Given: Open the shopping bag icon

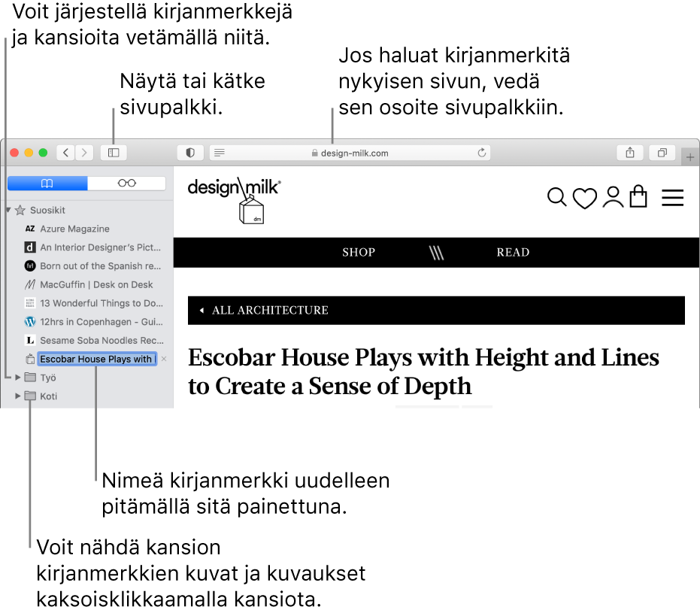Looking at the screenshot, I should (x=638, y=196).
